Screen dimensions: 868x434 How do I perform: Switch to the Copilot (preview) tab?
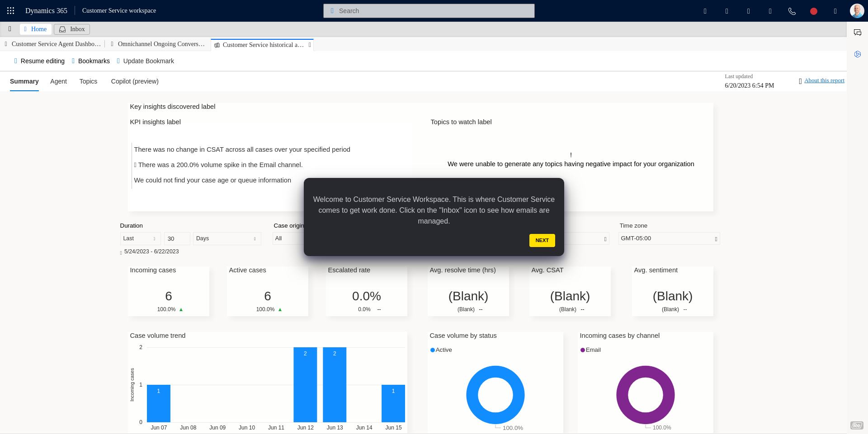coord(135,81)
